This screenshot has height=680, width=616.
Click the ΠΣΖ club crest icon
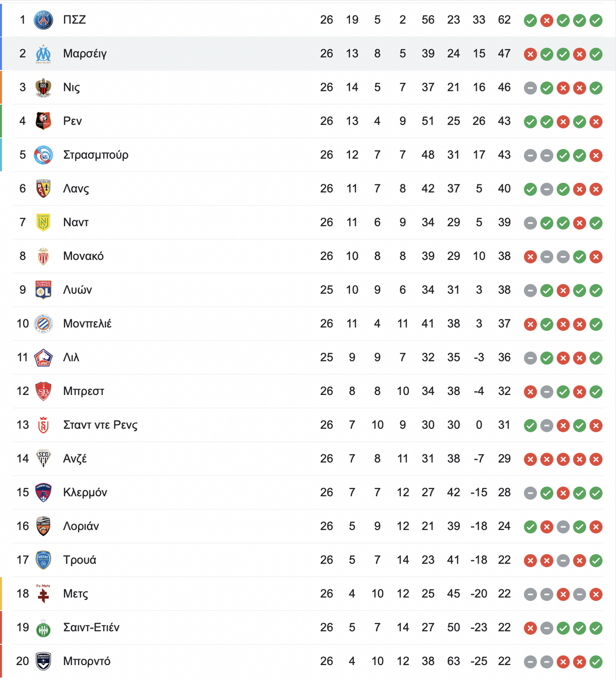(x=43, y=20)
